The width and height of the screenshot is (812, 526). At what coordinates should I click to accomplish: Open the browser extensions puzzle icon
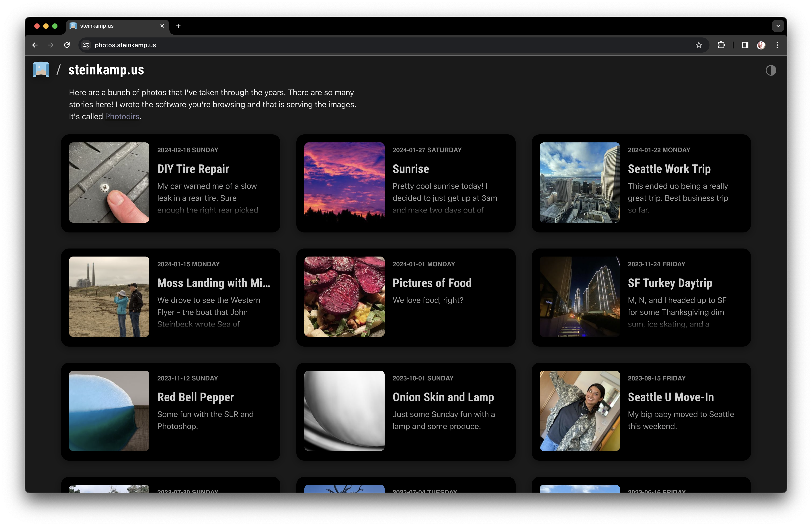click(721, 45)
